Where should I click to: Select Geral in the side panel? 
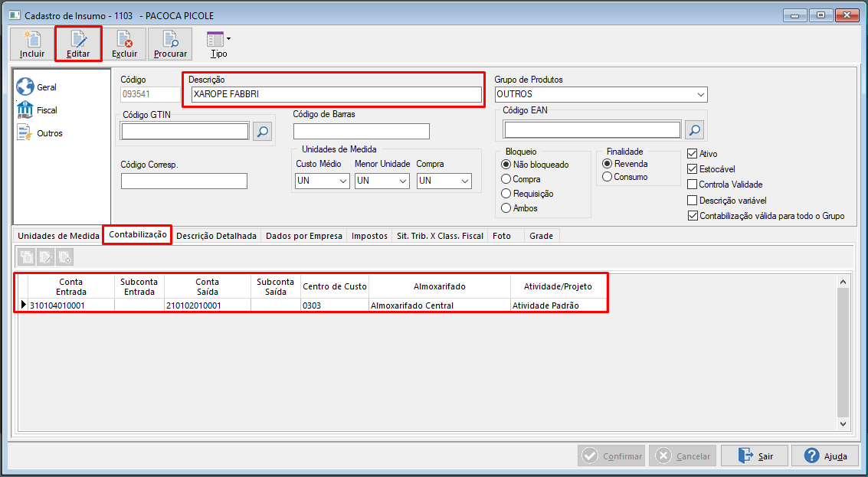click(x=37, y=87)
